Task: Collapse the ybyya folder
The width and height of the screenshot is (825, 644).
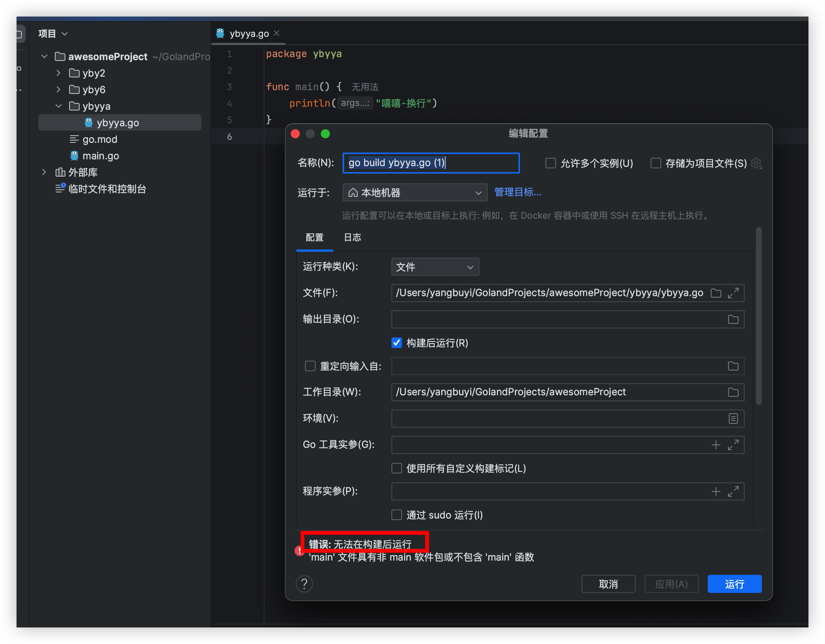Action: coord(59,106)
